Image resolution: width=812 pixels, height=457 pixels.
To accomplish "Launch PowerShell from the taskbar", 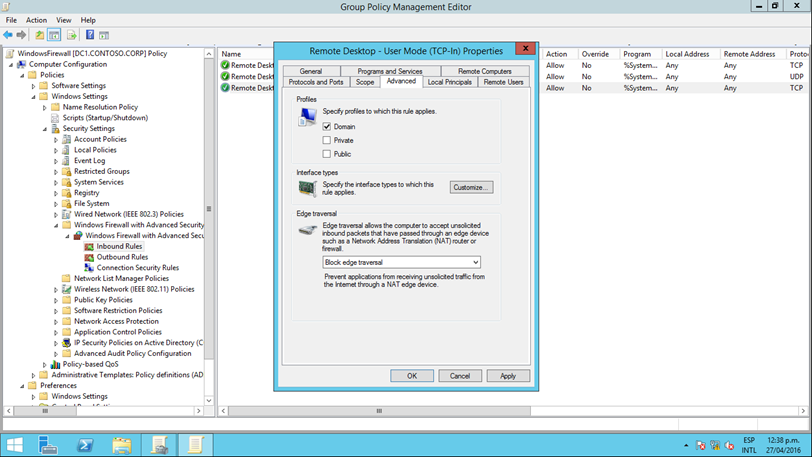I will (x=85, y=445).
